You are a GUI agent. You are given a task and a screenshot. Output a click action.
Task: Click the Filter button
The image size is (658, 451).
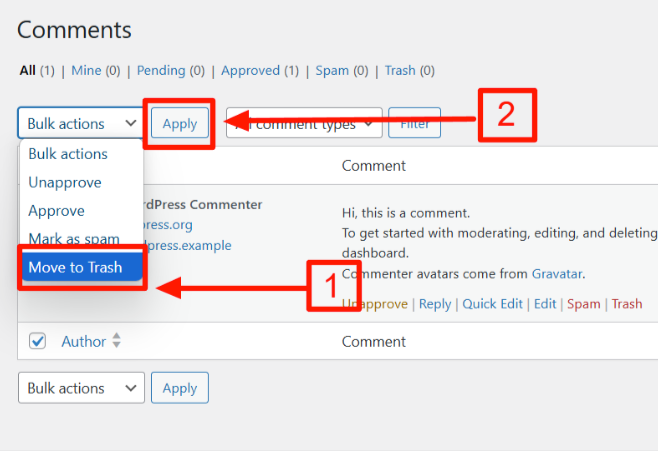tap(415, 123)
